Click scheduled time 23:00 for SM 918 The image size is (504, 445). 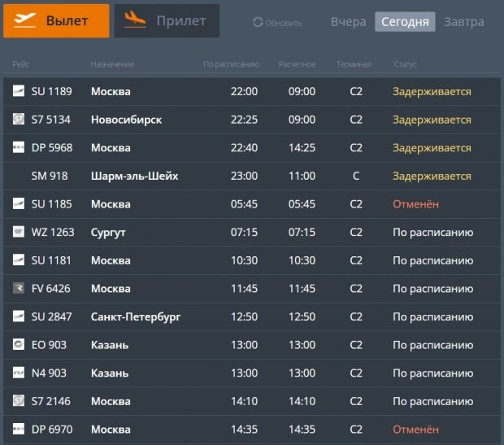[x=244, y=176]
